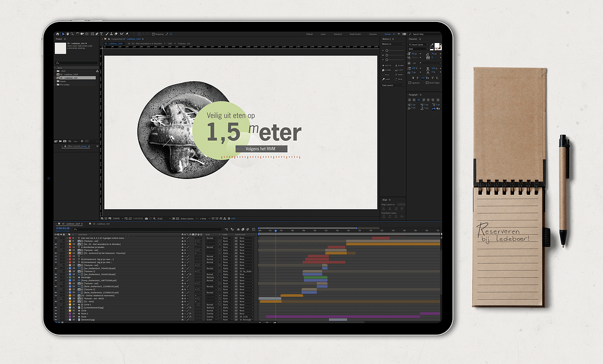Screen dimensions: 603x364
Task: Enable Ligatures in the Character panel
Action: pos(410,82)
